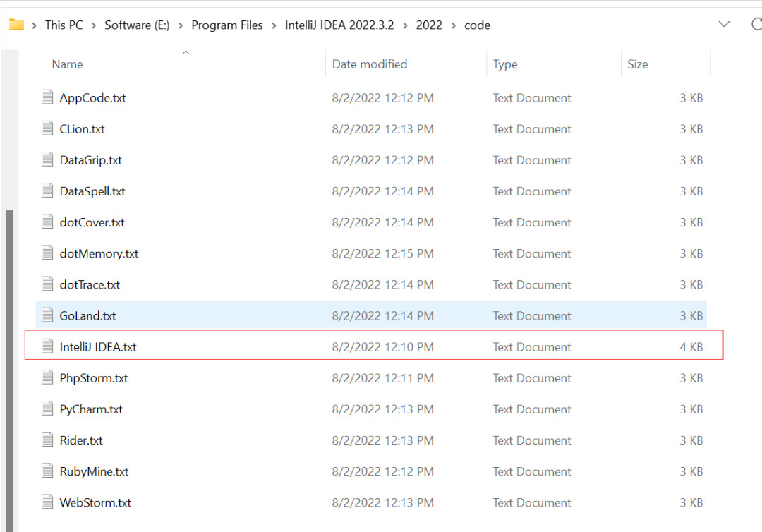This screenshot has width=762, height=532.
Task: Navigate to Program Files breadcrumb
Action: pyautogui.click(x=227, y=25)
